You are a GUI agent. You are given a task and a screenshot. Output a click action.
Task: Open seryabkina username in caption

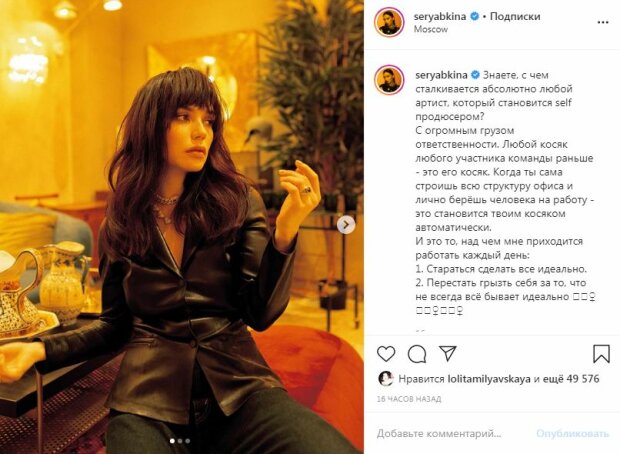click(441, 75)
